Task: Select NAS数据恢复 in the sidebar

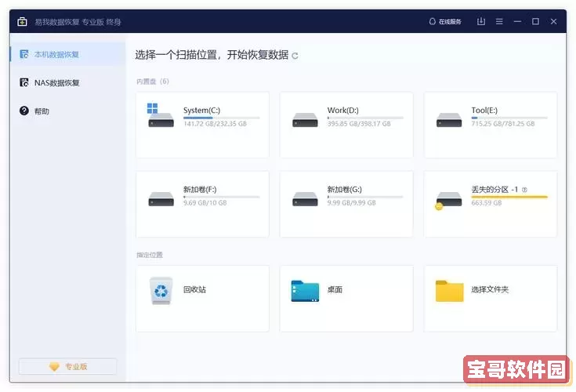Action: click(68, 82)
